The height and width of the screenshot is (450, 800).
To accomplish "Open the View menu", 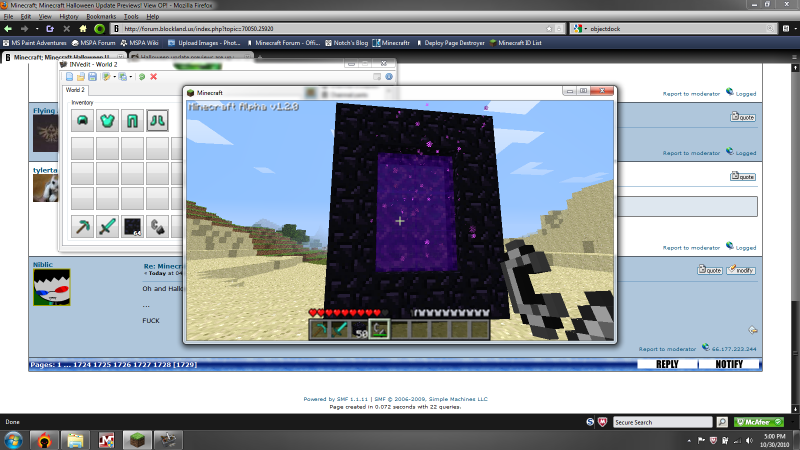I will 45,16.
